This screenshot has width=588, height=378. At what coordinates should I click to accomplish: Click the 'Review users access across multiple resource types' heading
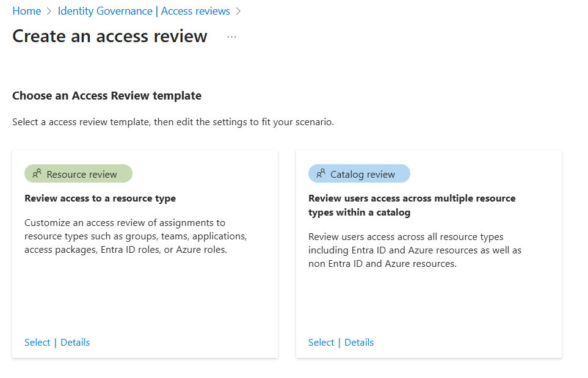point(412,205)
